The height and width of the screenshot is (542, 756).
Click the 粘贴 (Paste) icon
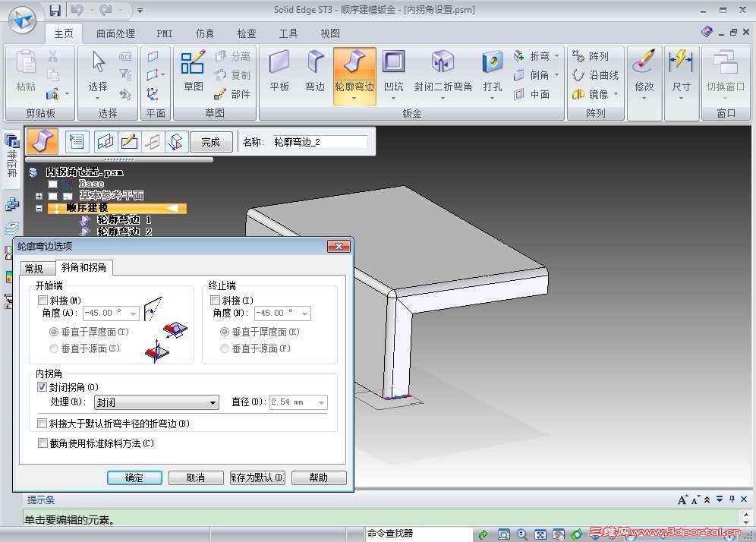pyautogui.click(x=26, y=71)
